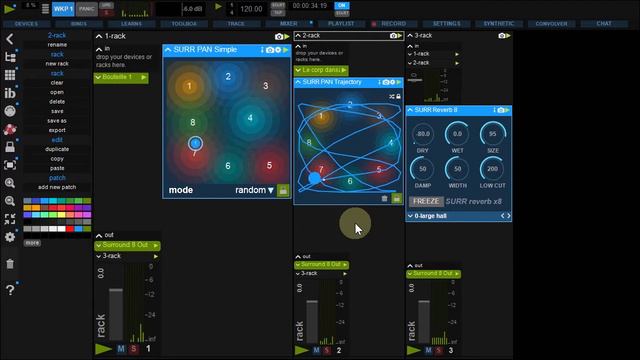
Task: Zoom in with the magnifier plus icon
Action: [x=10, y=183]
